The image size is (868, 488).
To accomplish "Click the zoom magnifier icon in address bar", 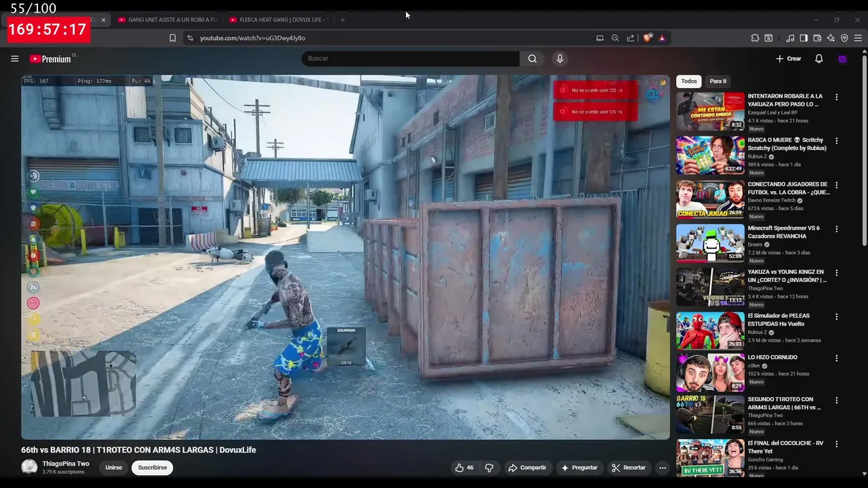I will [x=615, y=38].
